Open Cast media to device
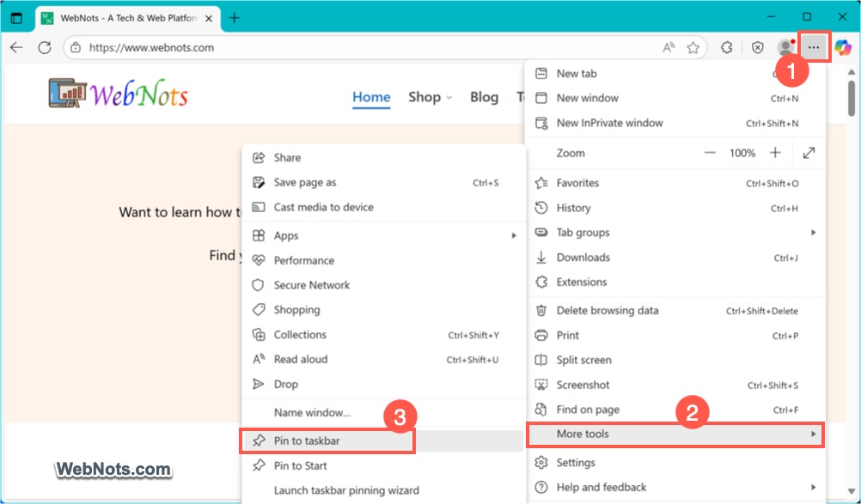The height and width of the screenshot is (504, 861). tap(322, 207)
